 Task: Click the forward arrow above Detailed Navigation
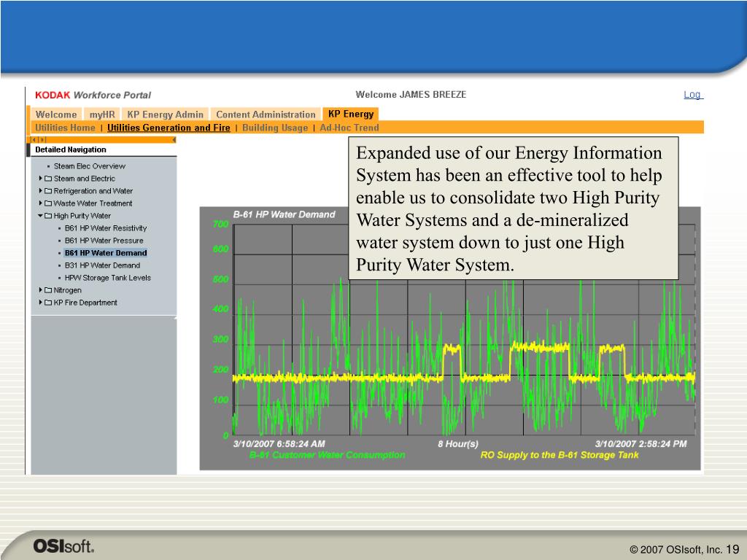pyautogui.click(x=42, y=139)
